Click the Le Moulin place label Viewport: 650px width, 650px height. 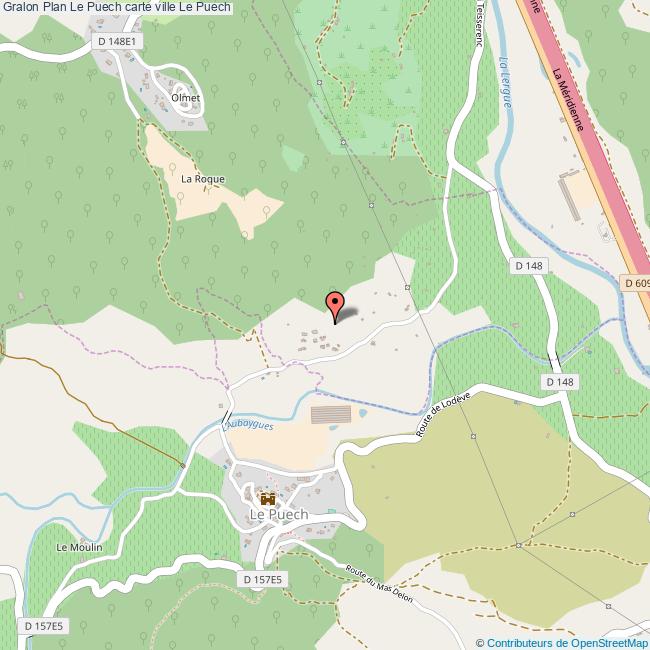click(79, 548)
